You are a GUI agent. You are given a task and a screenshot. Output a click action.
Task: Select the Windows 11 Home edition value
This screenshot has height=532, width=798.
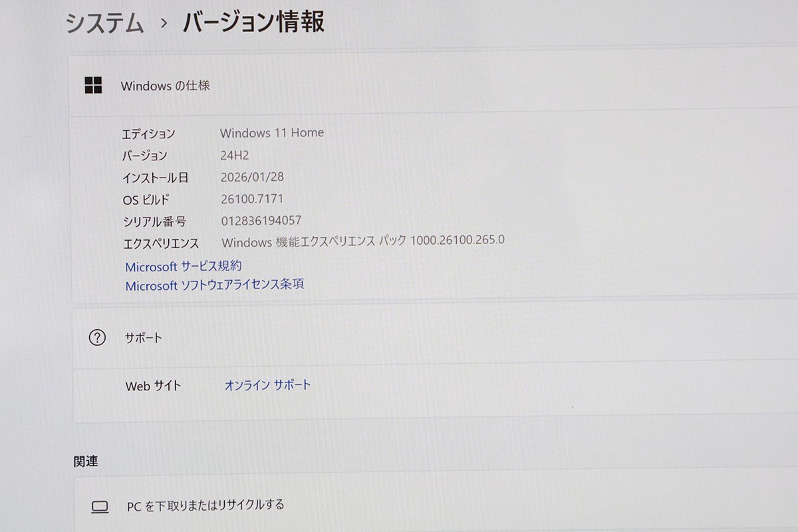click(x=271, y=132)
